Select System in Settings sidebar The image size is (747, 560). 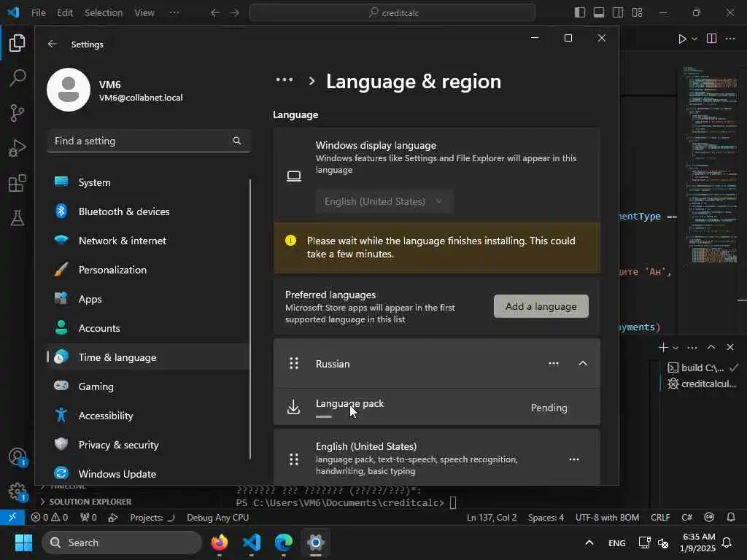(149, 182)
